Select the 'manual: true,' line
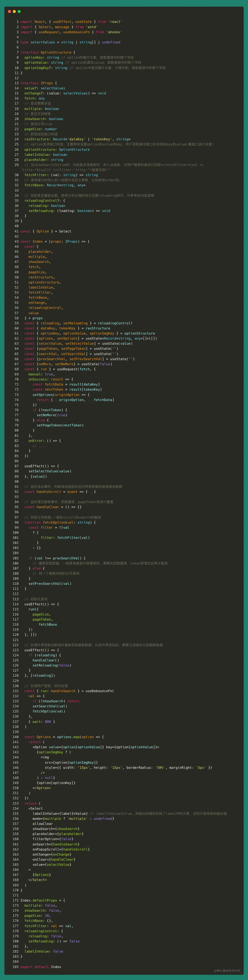This screenshot has height=980, width=248. coord(41,374)
